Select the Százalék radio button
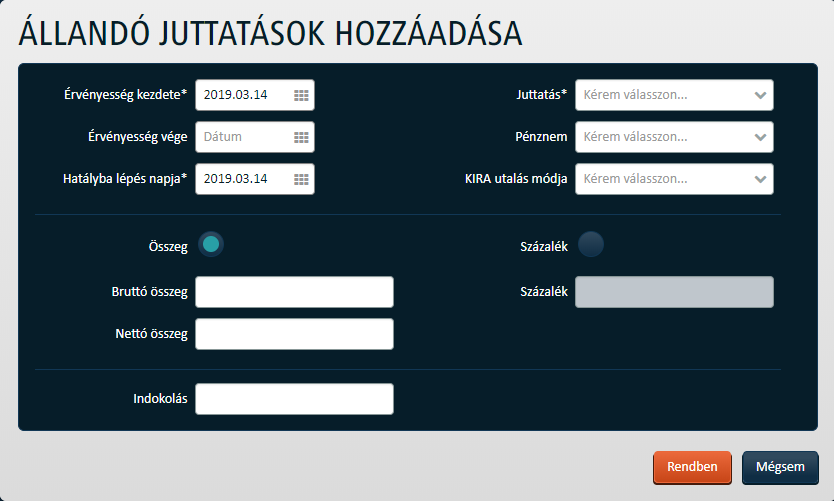Viewport: 834px width, 501px height. (x=590, y=245)
